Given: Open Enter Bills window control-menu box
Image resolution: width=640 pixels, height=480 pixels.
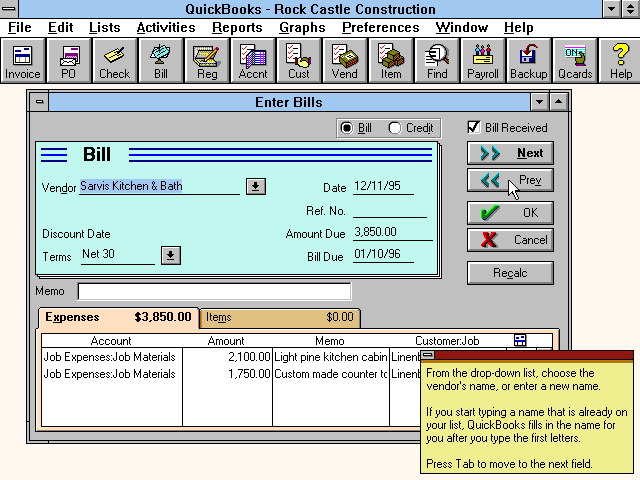Looking at the screenshot, I should coord(39,102).
